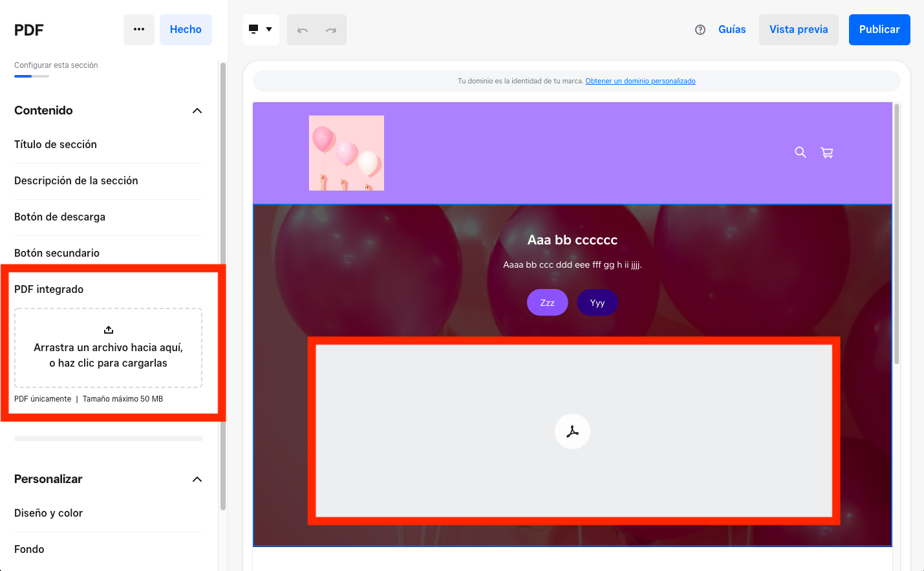Viewport: 924px width, 571px height.
Task: Click the PDF Acrobat icon in preview
Action: (x=572, y=431)
